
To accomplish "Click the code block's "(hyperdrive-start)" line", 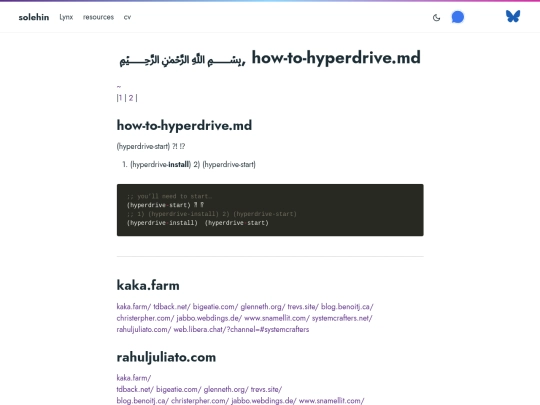I will 165,205.
